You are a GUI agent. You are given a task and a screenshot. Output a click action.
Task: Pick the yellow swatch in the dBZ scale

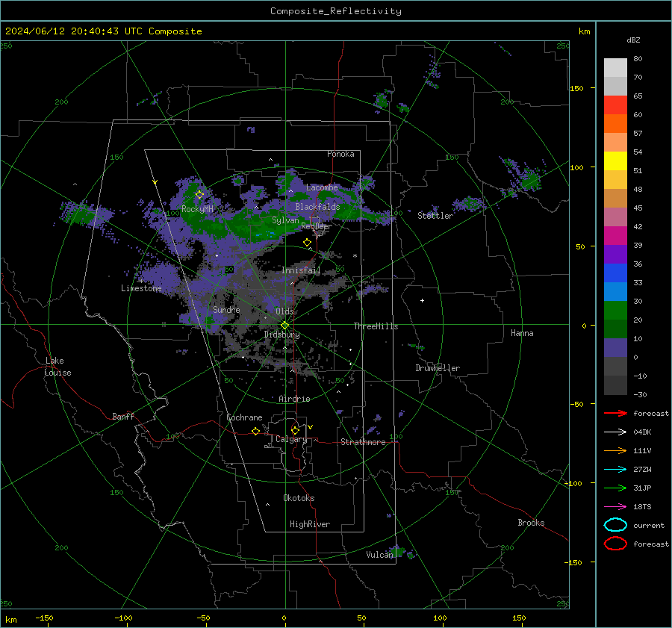615,161
